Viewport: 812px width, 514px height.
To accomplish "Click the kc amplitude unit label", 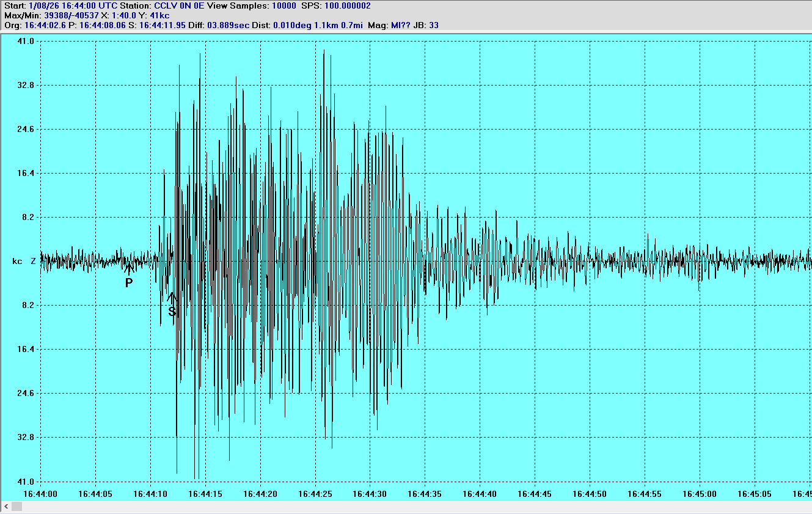I will [x=17, y=262].
